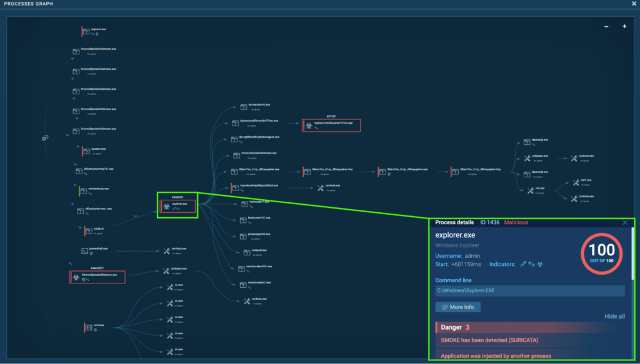The image size is (640, 364).
Task: Click the powershell.exe terminal icon
Action: point(84,251)
